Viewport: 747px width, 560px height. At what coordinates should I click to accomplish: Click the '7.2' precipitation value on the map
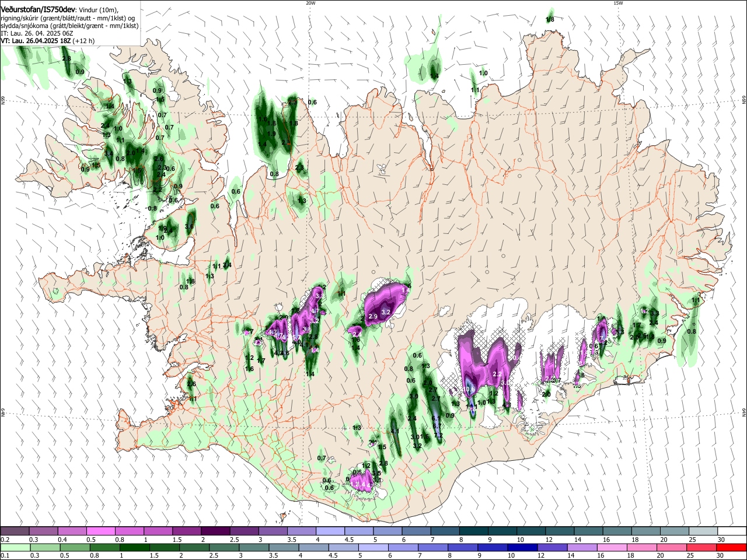[x=439, y=435]
